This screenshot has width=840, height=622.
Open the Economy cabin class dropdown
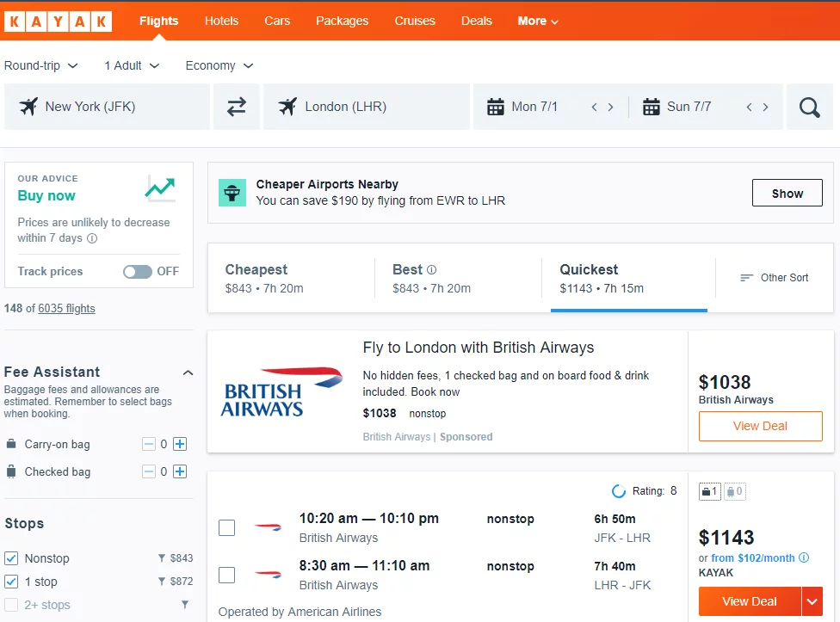(219, 66)
